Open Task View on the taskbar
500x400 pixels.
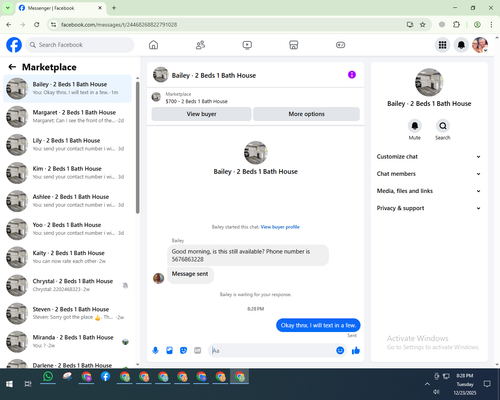(x=28, y=384)
